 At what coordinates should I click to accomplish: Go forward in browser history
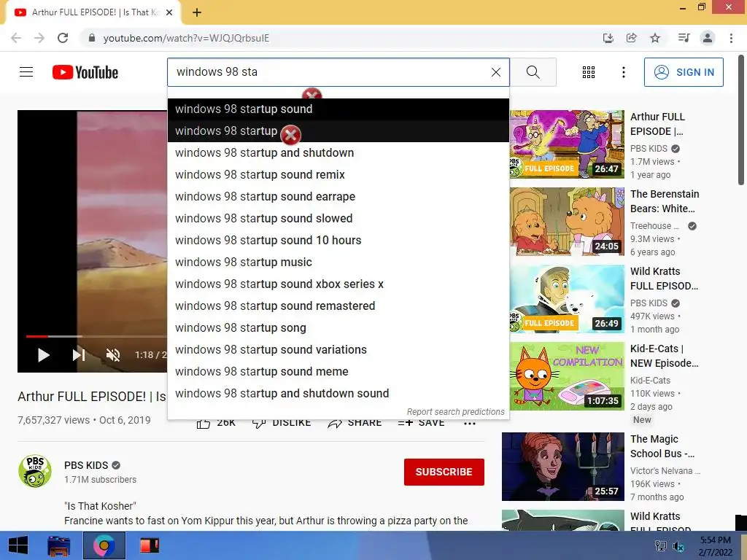[x=39, y=38]
